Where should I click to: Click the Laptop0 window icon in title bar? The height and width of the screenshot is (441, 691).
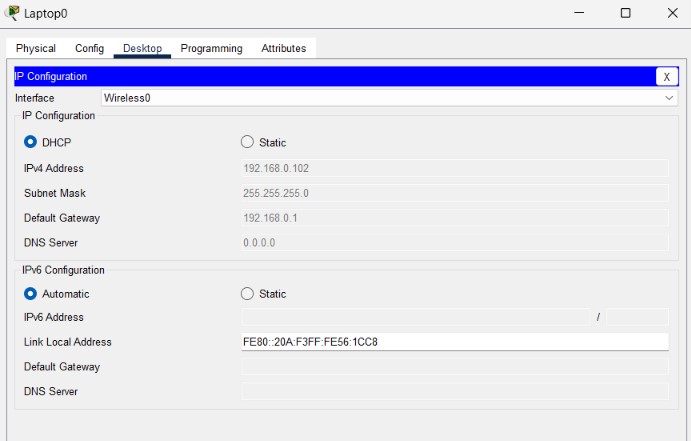tap(12, 13)
